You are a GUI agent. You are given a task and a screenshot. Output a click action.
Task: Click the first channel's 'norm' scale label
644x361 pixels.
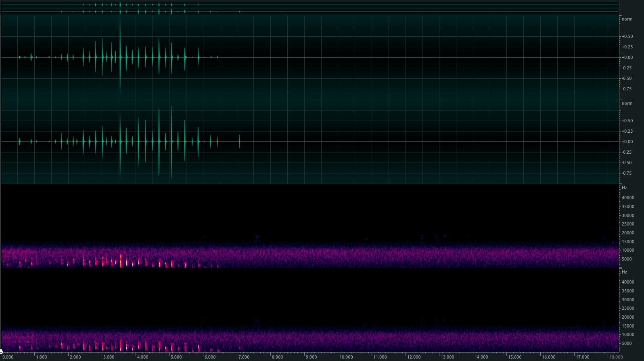click(627, 19)
